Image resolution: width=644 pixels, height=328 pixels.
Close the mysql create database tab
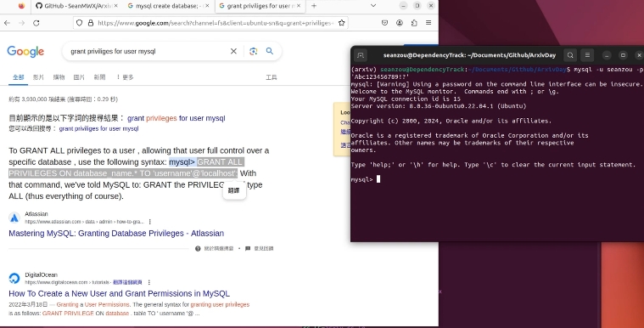[207, 6]
